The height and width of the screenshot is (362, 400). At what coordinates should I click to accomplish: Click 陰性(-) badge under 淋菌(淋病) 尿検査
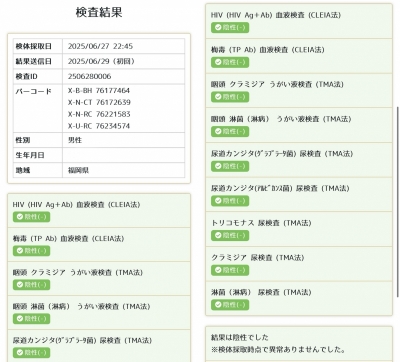click(230, 305)
